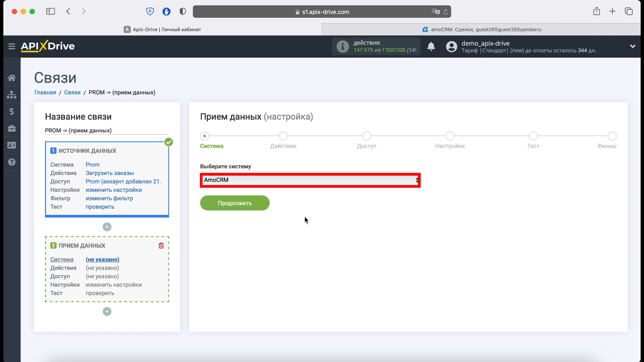Show the tab overview button
Image resolution: width=644 pixels, height=362 pixels.
(x=629, y=11)
